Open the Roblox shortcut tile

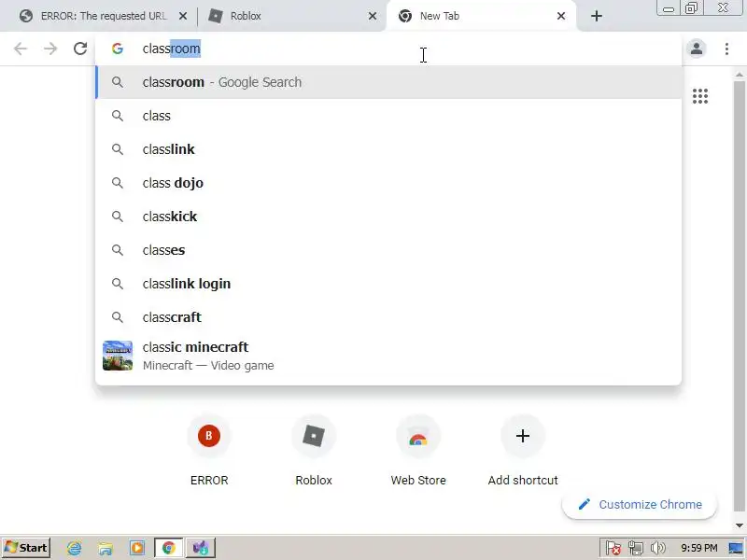(x=314, y=451)
